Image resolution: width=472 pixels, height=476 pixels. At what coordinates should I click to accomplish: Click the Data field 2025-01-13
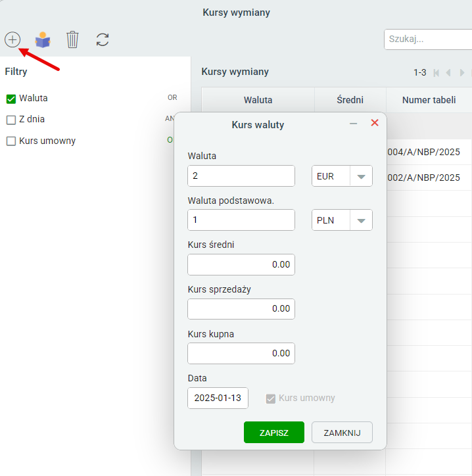(218, 398)
